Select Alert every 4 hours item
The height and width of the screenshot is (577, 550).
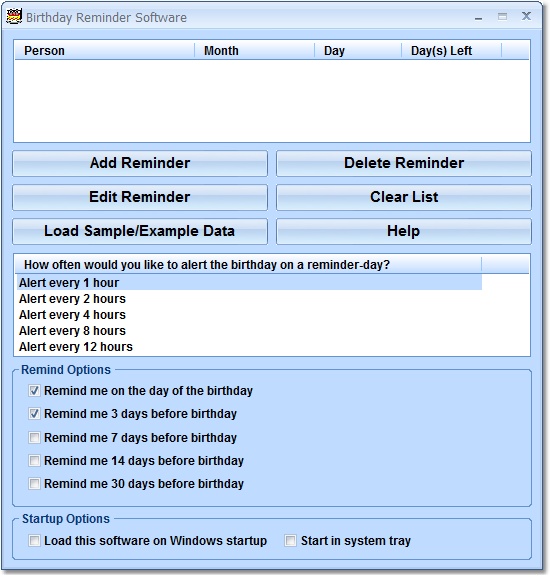pyautogui.click(x=249, y=315)
